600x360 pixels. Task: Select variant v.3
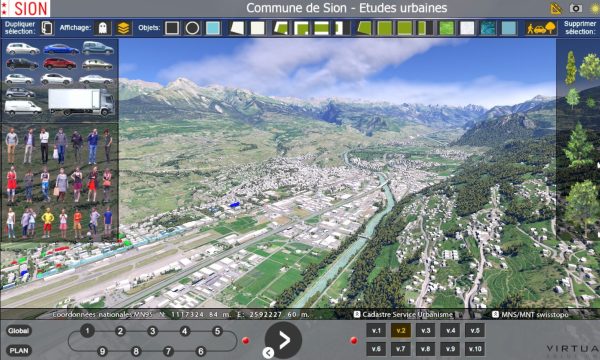[x=426, y=331]
